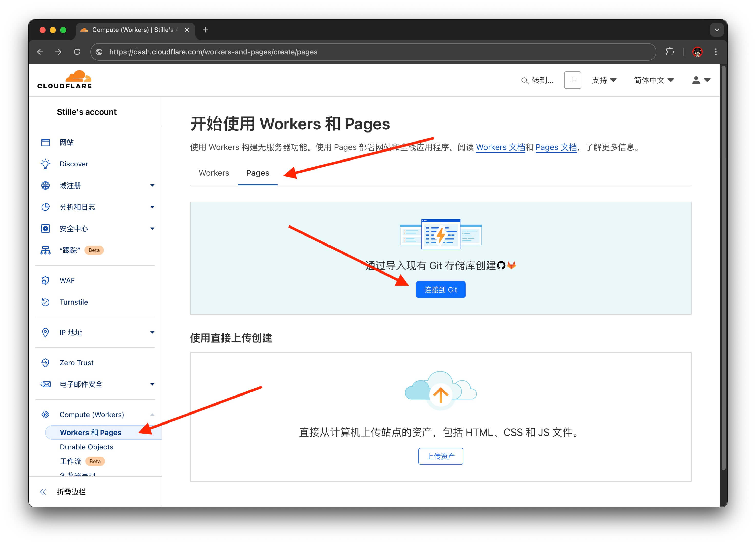This screenshot has height=545, width=756.
Task: Open a new browser tab
Action: [205, 30]
